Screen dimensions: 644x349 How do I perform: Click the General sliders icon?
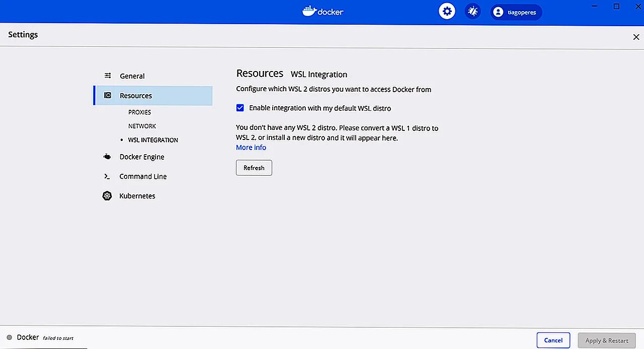click(108, 76)
